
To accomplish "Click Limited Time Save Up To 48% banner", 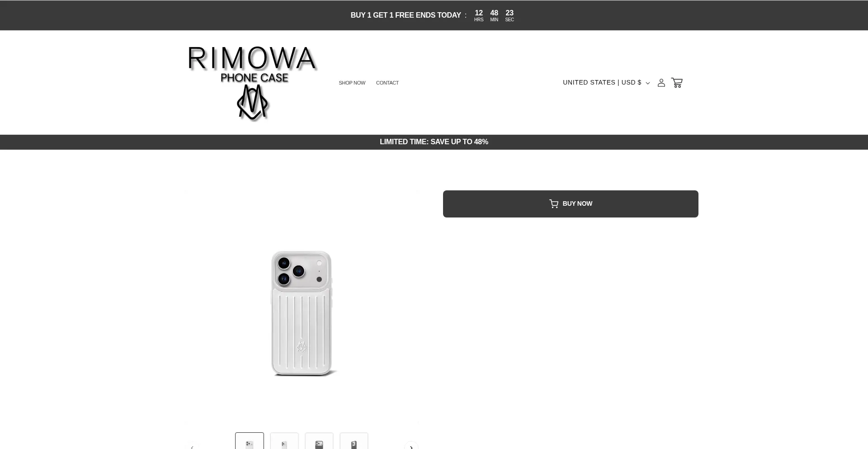I will coord(434,142).
